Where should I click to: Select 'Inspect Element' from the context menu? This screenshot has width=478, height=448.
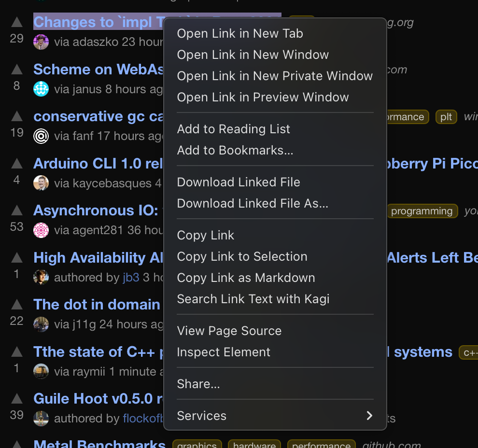224,352
